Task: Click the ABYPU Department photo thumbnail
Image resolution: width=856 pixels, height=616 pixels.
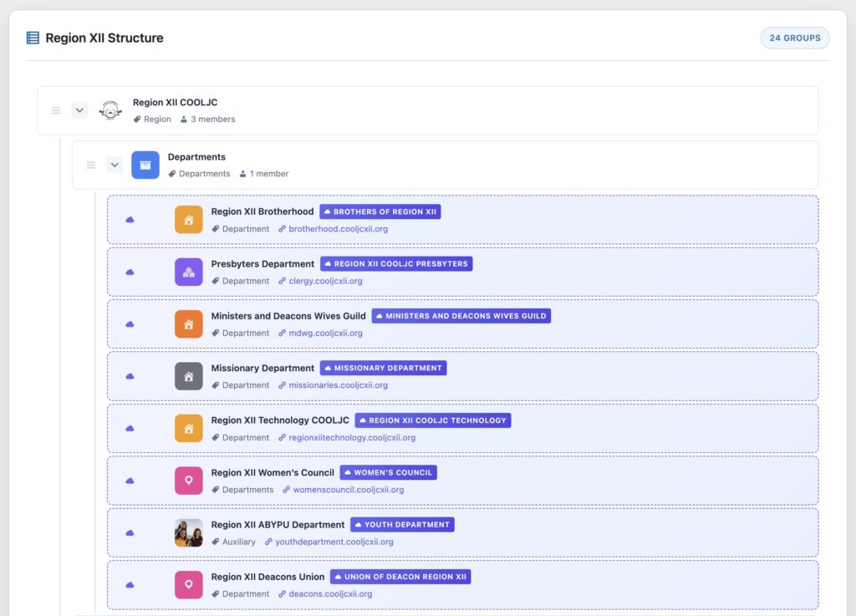Action: [189, 532]
